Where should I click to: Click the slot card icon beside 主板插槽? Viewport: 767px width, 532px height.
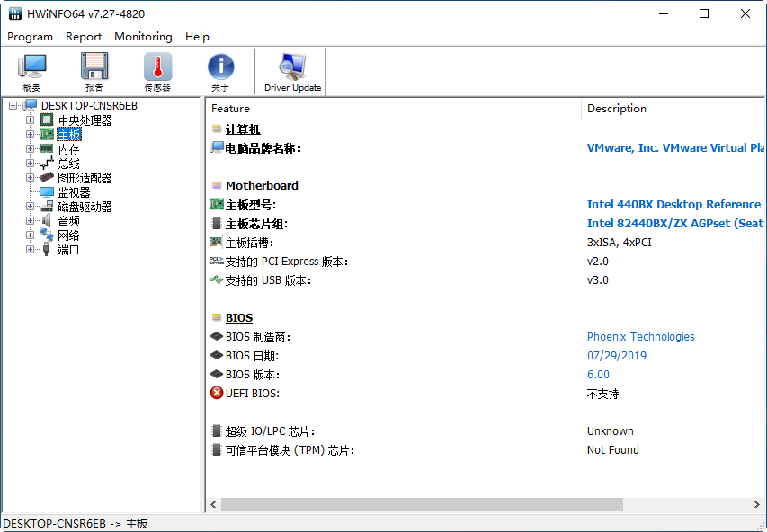pyautogui.click(x=216, y=242)
